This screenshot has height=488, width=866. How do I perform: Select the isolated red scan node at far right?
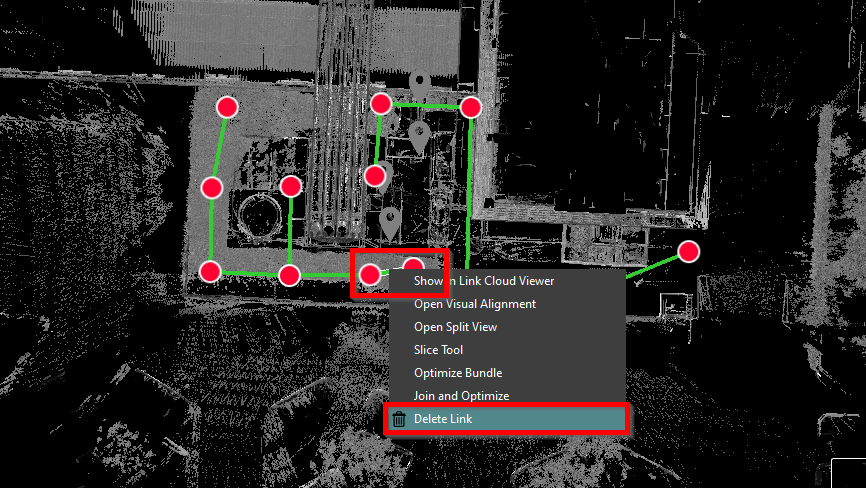point(688,251)
